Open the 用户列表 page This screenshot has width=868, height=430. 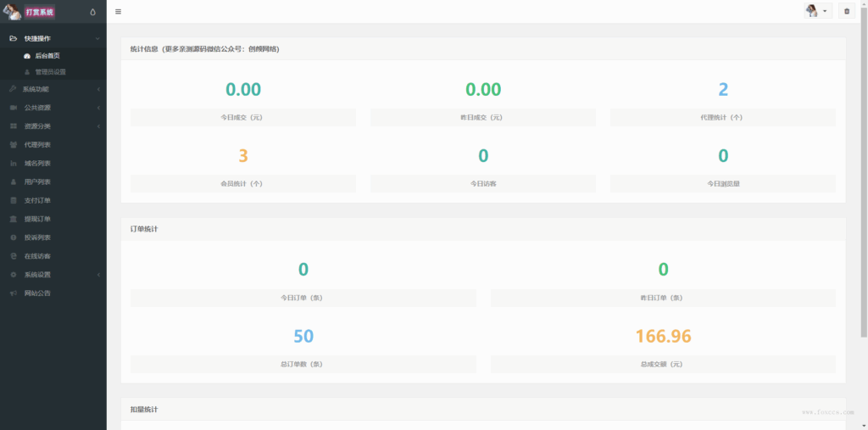(x=37, y=182)
